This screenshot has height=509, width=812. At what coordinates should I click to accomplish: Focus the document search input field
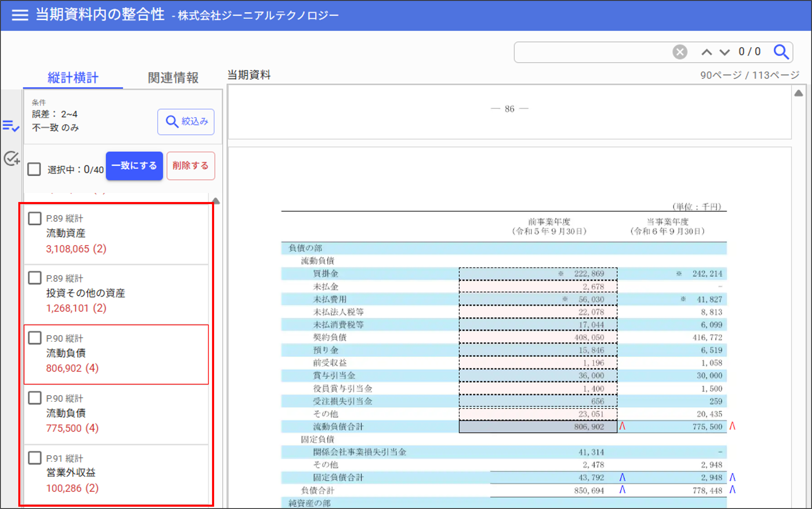click(592, 52)
